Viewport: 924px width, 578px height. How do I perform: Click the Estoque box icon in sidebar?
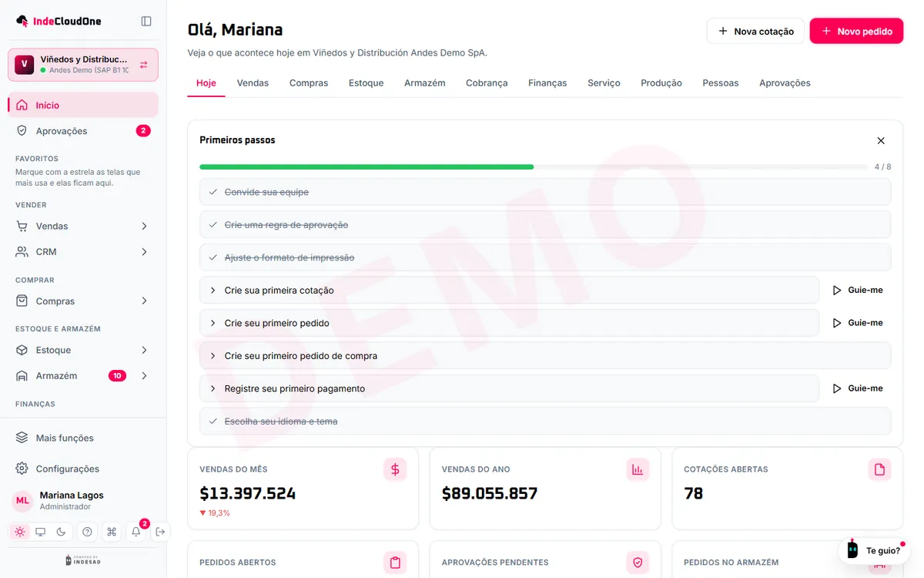click(x=22, y=350)
